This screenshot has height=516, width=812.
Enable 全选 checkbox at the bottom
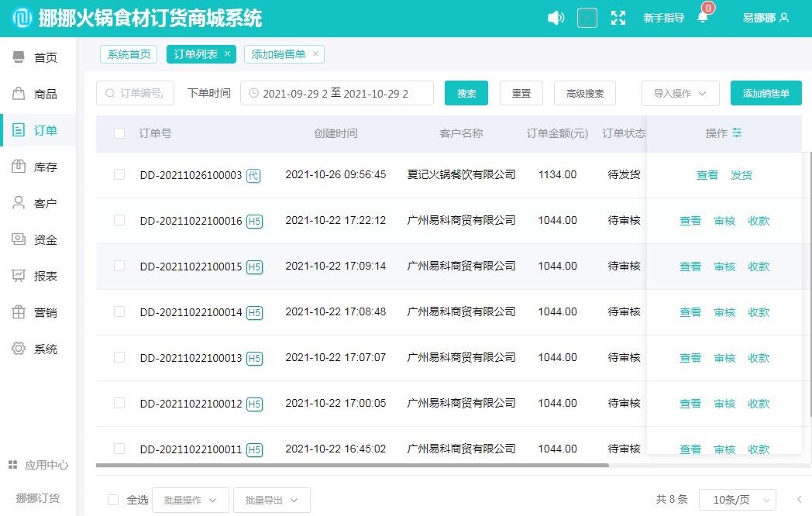[x=114, y=500]
